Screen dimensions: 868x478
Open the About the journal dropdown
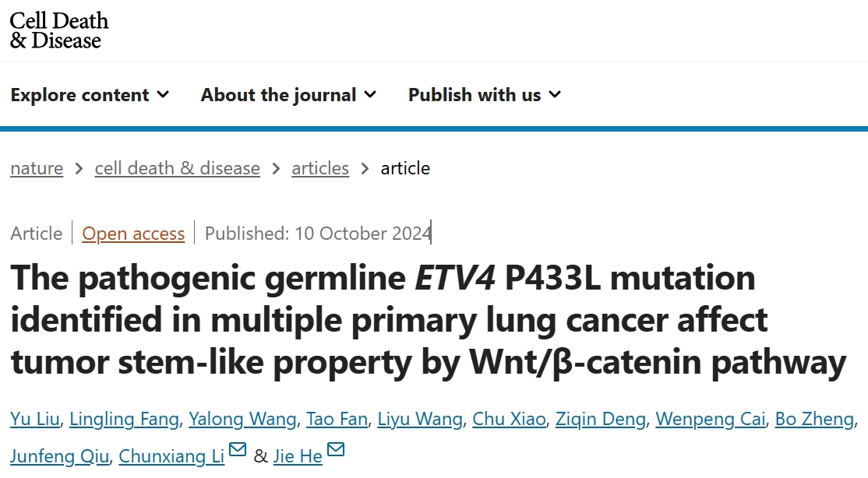click(288, 95)
